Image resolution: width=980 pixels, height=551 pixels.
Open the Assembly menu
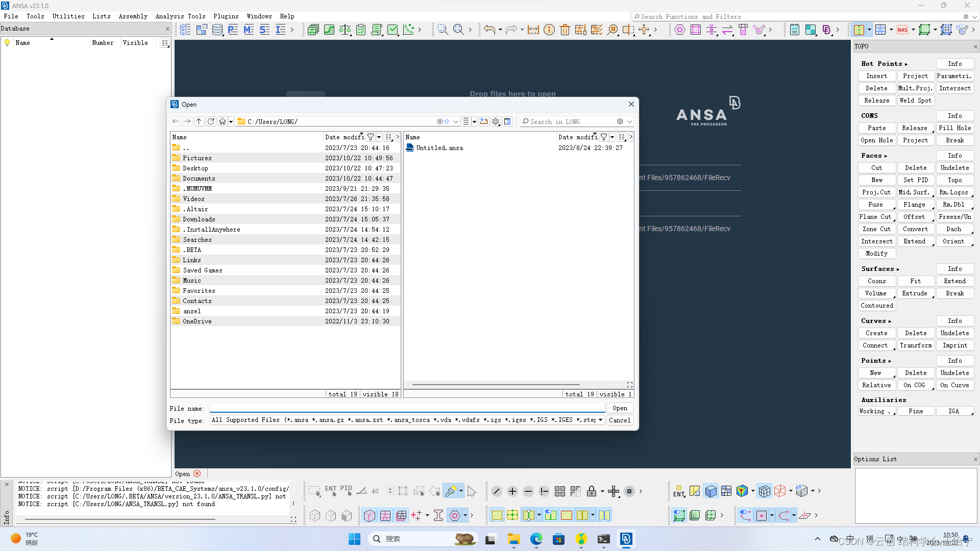point(133,16)
